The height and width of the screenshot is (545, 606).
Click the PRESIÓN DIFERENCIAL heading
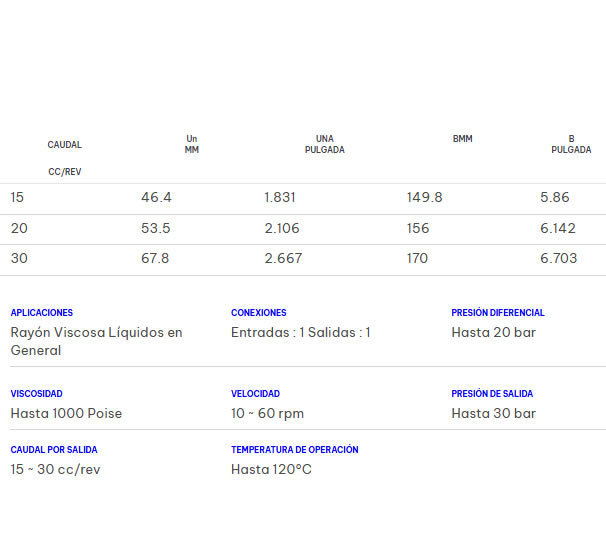tap(498, 313)
